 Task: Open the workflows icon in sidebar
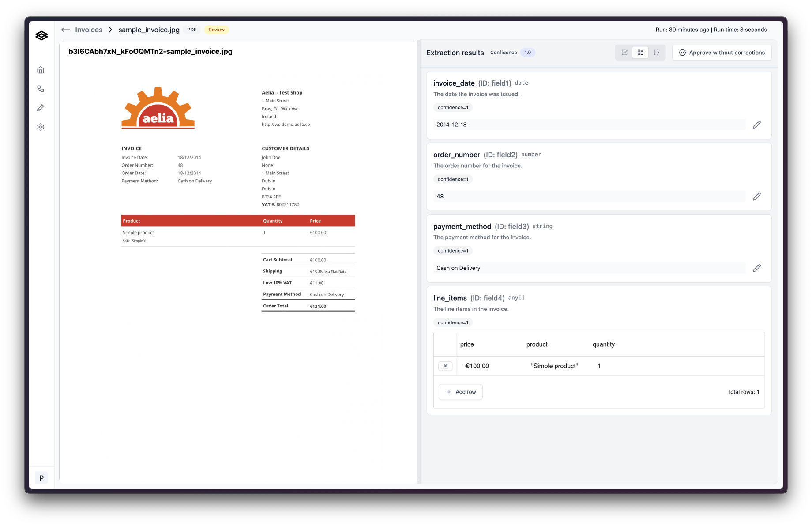pos(41,89)
